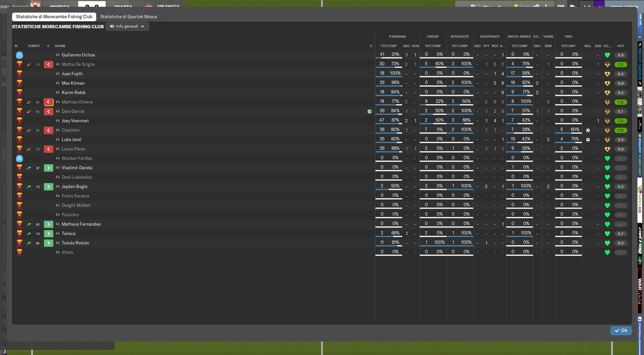This screenshot has width=644, height=355.
Task: Click Max Kilman's yellow condition heart
Action: [607, 84]
